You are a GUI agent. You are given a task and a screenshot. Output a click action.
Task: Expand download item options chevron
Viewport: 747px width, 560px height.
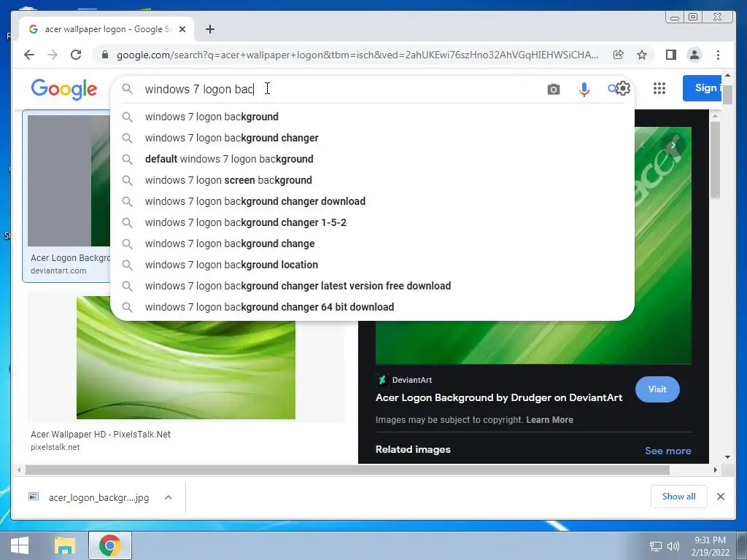point(169,497)
